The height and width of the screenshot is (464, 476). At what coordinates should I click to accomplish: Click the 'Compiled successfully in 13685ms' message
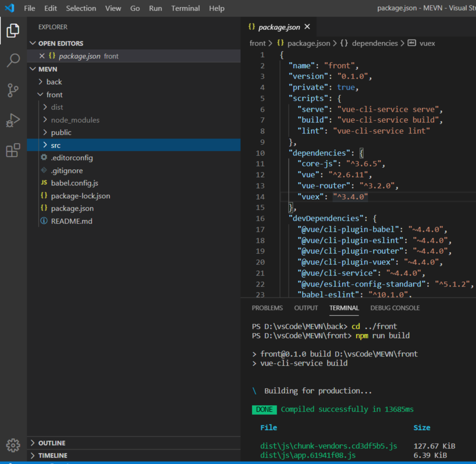(x=347, y=409)
